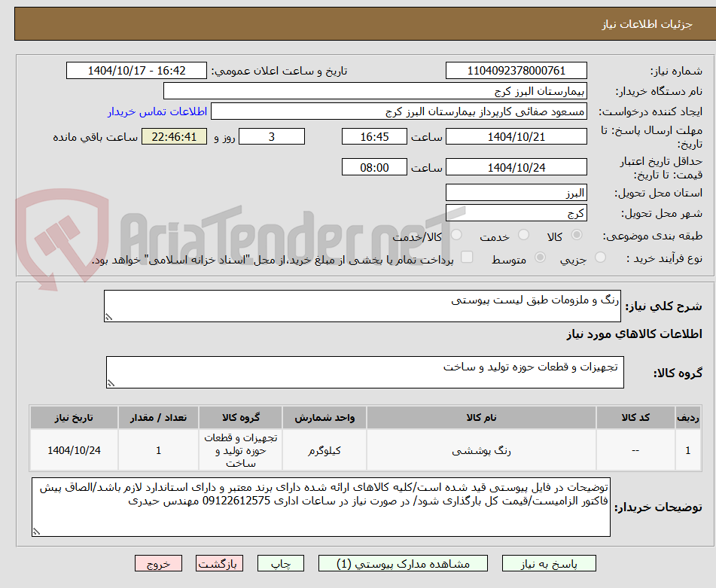Click the need number field 1104092378000761

[x=516, y=71]
